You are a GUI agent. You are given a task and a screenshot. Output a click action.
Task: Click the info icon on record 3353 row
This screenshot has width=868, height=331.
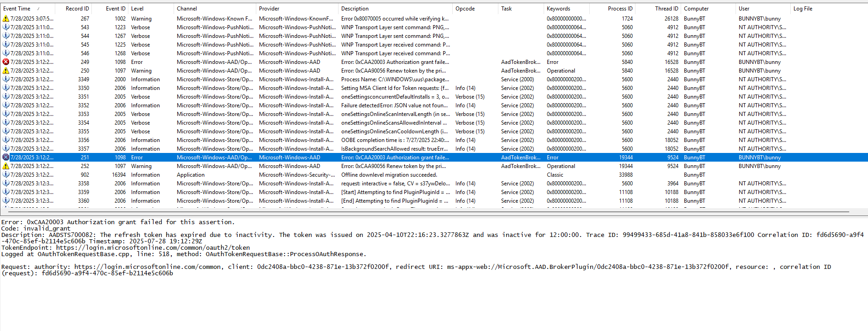click(x=6, y=114)
